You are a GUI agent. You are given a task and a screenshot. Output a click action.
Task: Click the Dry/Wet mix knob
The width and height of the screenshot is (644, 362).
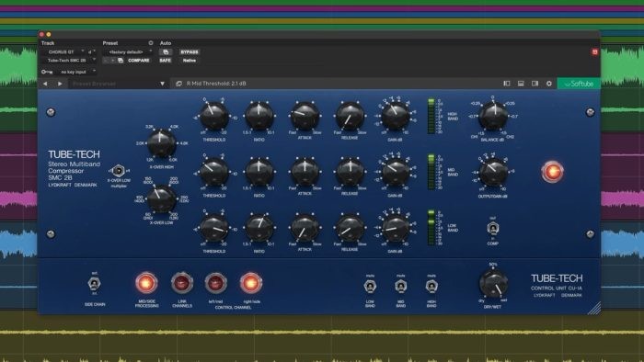tap(493, 284)
